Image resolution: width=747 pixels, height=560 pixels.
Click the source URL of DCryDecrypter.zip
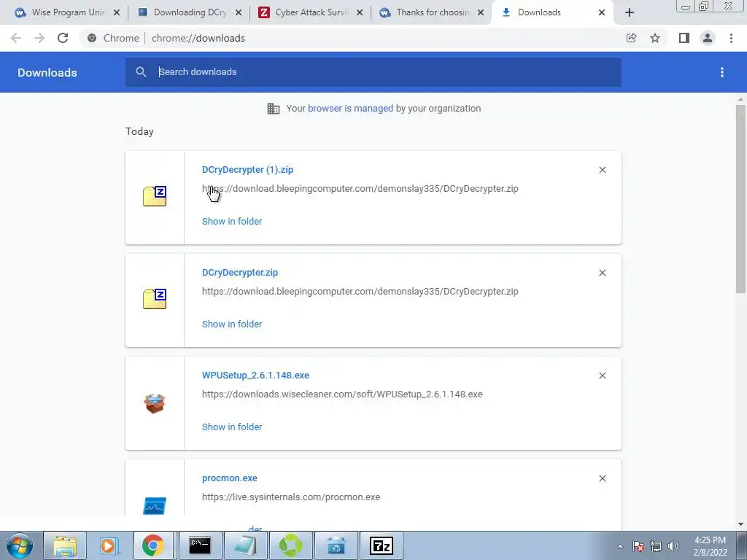point(360,292)
